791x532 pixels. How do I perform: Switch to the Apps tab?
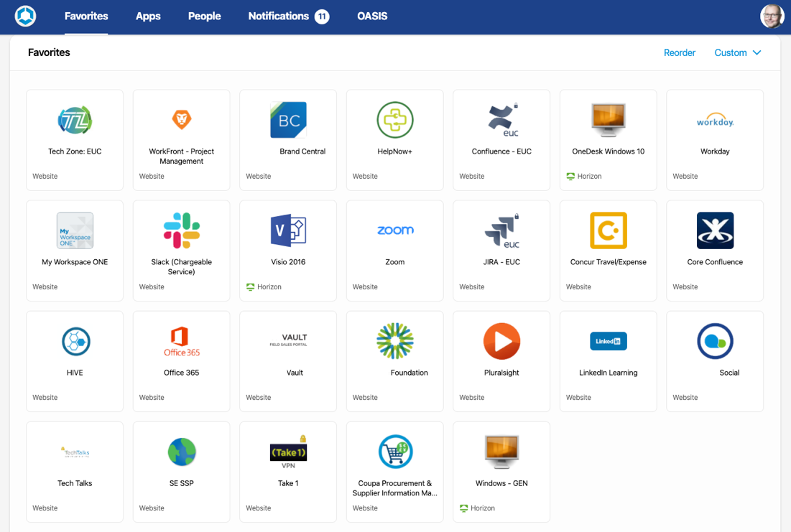148,16
